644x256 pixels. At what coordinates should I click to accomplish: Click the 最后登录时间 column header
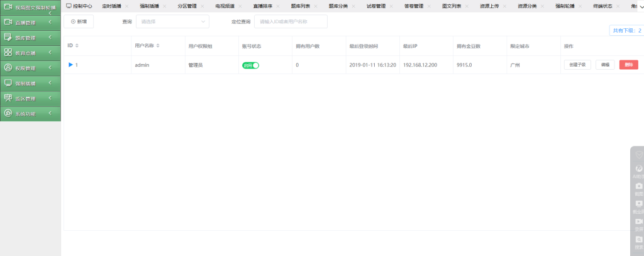(x=364, y=46)
